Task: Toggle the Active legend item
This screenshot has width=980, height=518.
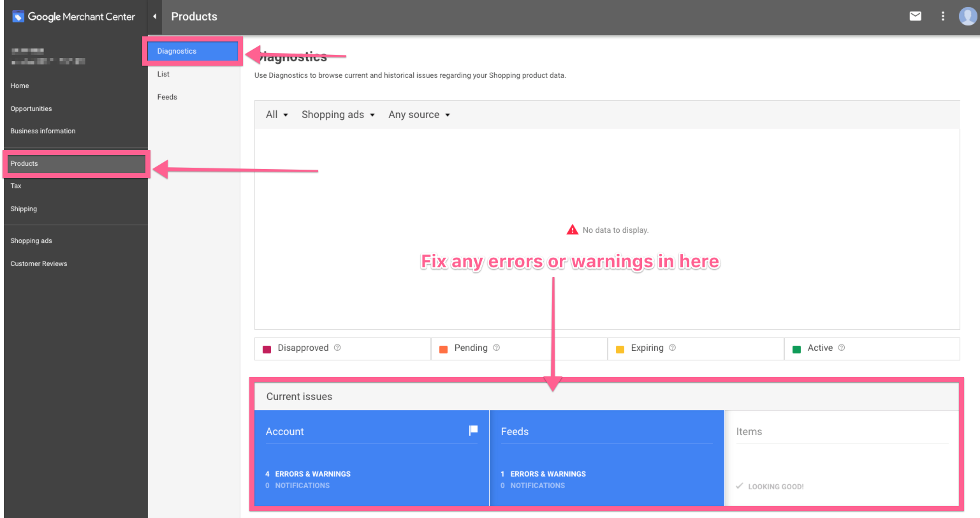Action: tap(872, 348)
